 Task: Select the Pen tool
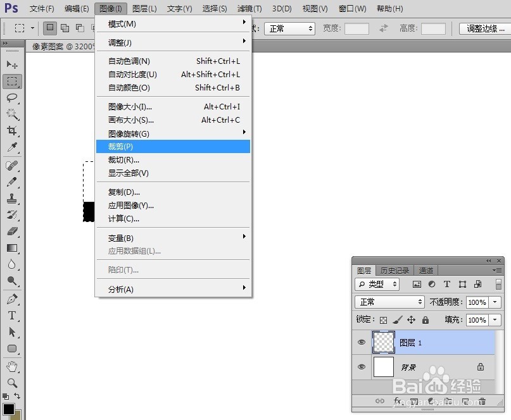pos(12,299)
